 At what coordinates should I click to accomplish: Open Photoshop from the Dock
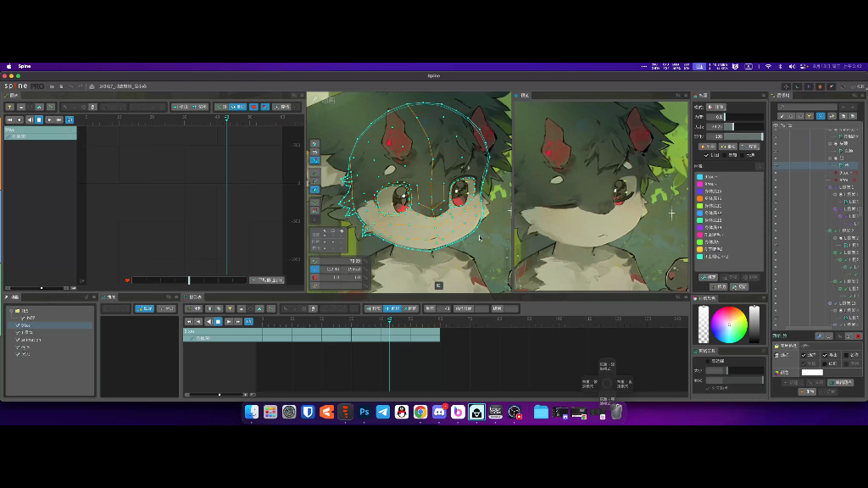click(x=364, y=412)
